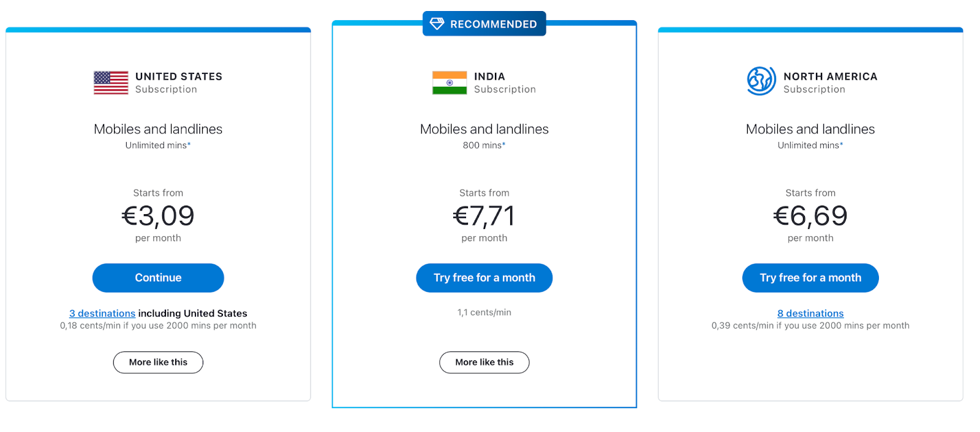Click the asterisk next to Unlimited mins for United States
Viewport: 980px width, 432px height.
click(x=189, y=143)
